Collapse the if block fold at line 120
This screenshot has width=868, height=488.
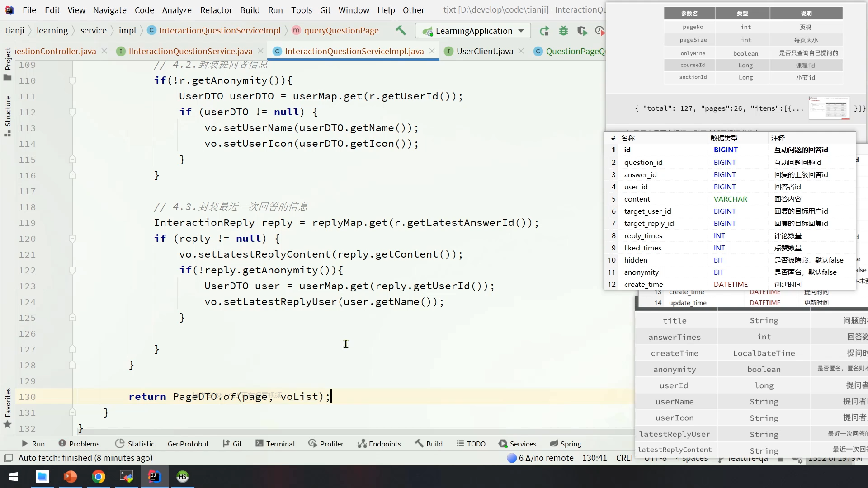[x=72, y=239]
